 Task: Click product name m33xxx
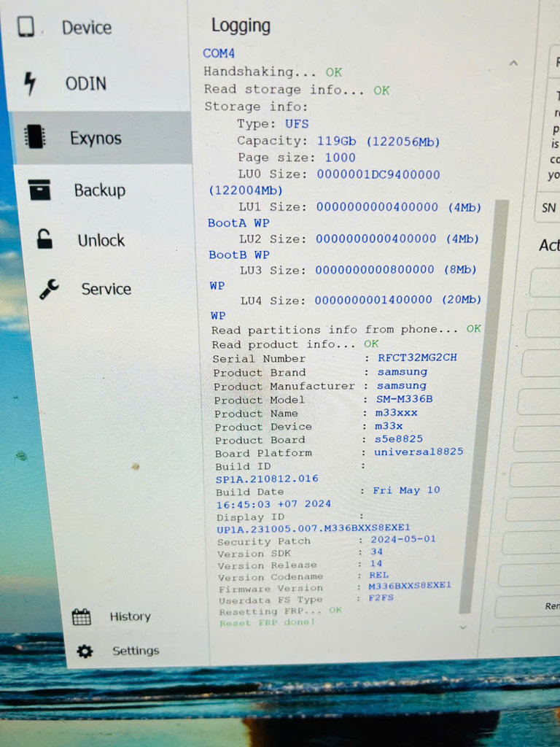(396, 413)
